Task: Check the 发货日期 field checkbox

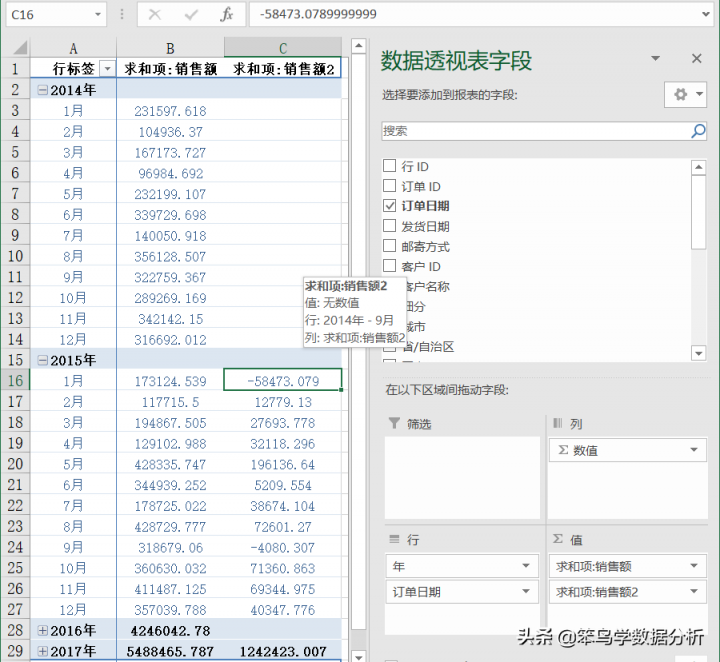Action: [x=389, y=225]
